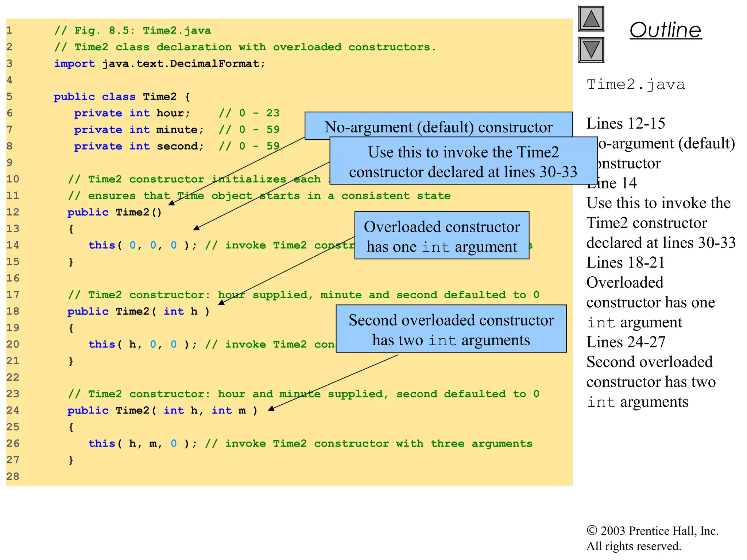Select the Time2.java file name text

pyautogui.click(x=636, y=85)
